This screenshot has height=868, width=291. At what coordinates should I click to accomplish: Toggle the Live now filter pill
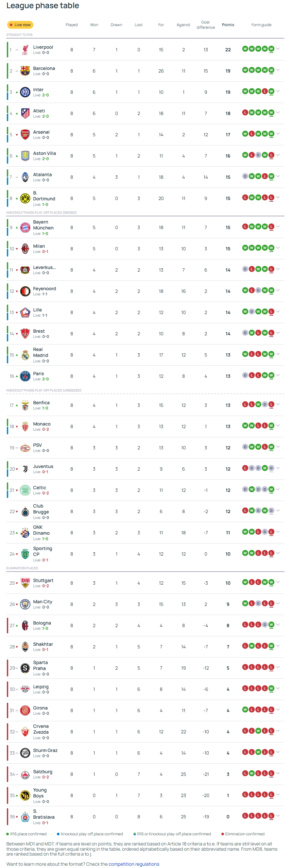[x=20, y=25]
